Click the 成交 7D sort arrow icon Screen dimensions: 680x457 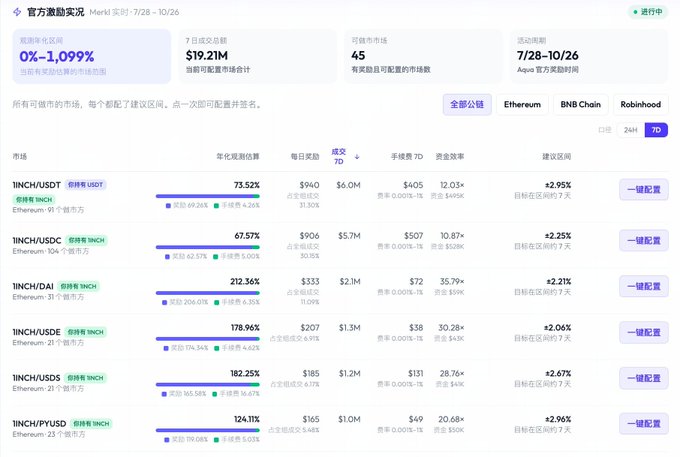pos(357,157)
